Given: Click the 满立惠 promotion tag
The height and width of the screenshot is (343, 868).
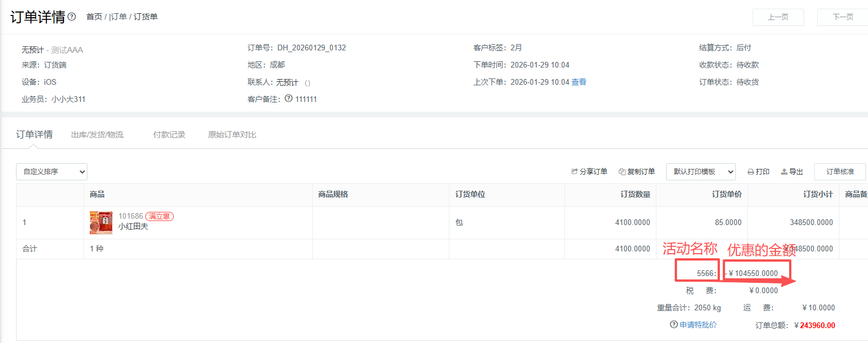Looking at the screenshot, I should click(160, 216).
